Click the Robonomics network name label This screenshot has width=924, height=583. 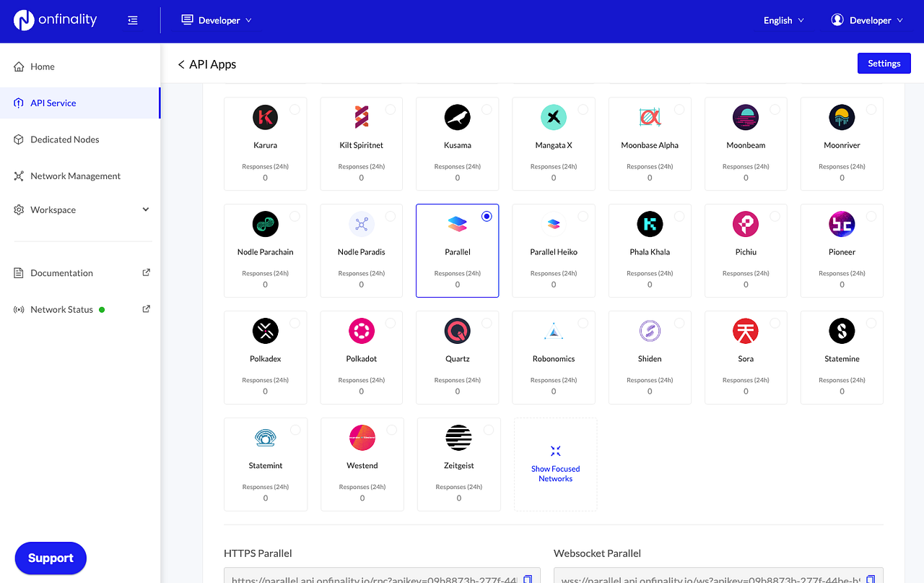pos(554,359)
